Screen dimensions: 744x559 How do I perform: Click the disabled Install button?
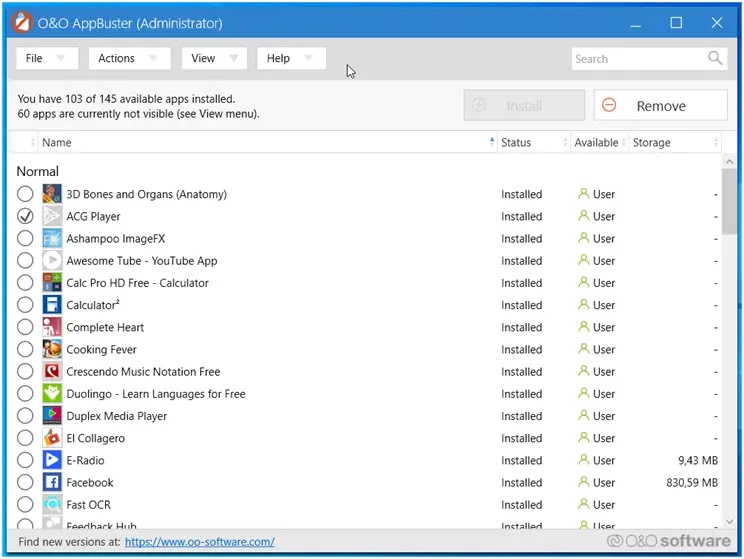[524, 105]
